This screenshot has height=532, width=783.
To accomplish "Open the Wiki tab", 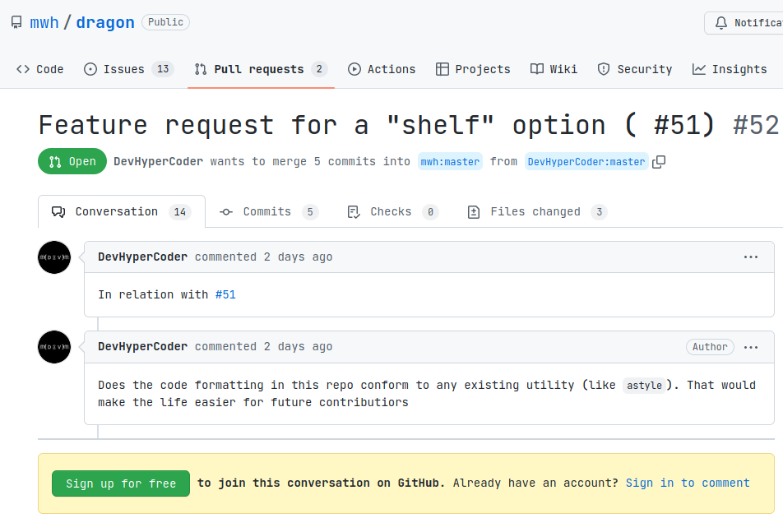I will pos(554,69).
